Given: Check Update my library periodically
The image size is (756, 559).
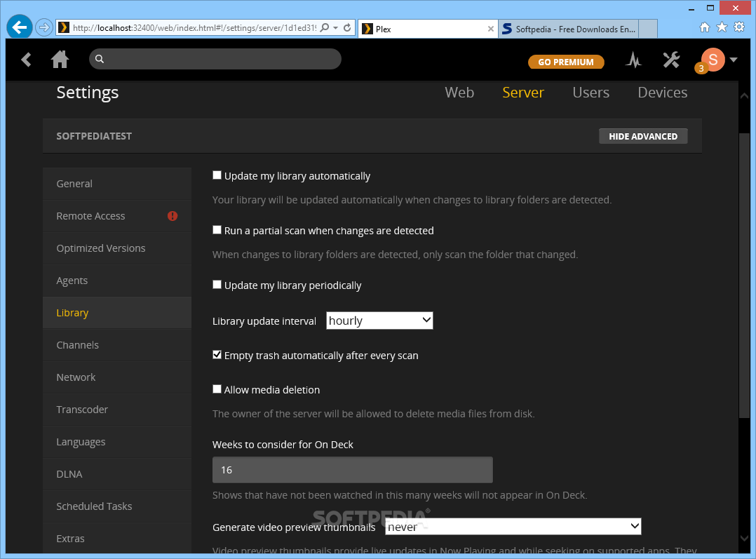Looking at the screenshot, I should click(x=217, y=285).
